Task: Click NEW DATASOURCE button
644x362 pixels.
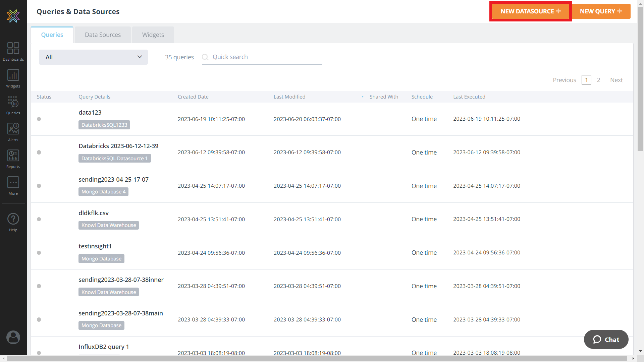Action: [531, 11]
